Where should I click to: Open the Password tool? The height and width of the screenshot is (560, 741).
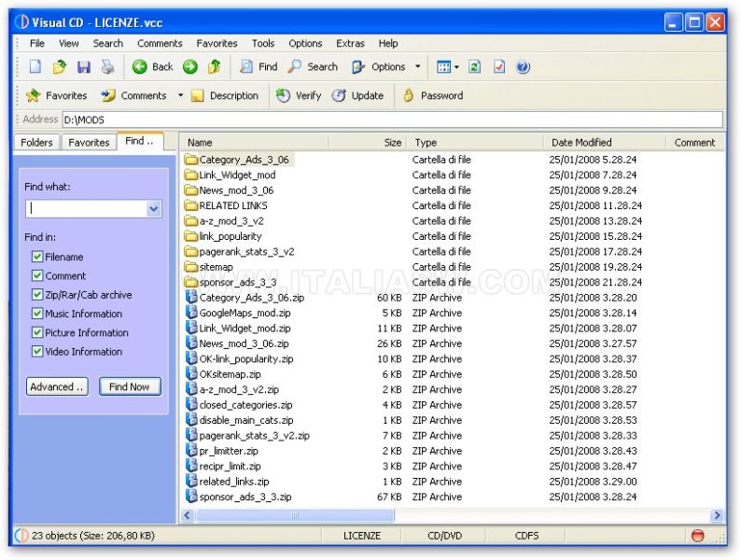coord(432,95)
